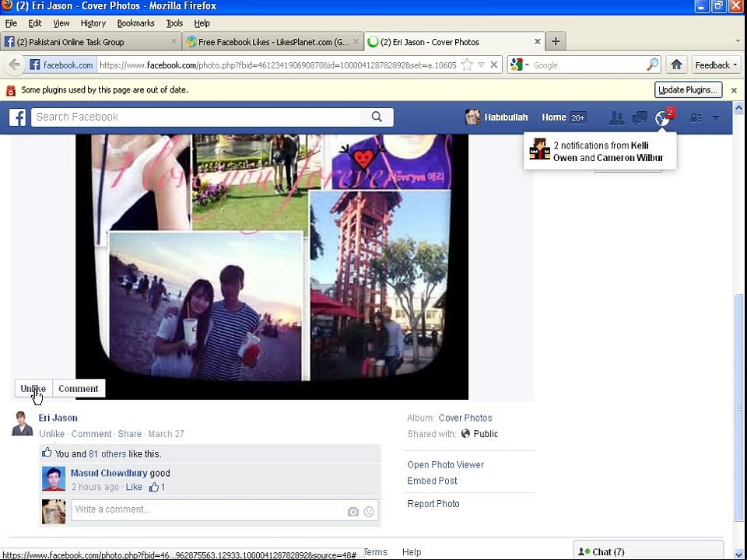Click the Eri Jason name link

58,418
